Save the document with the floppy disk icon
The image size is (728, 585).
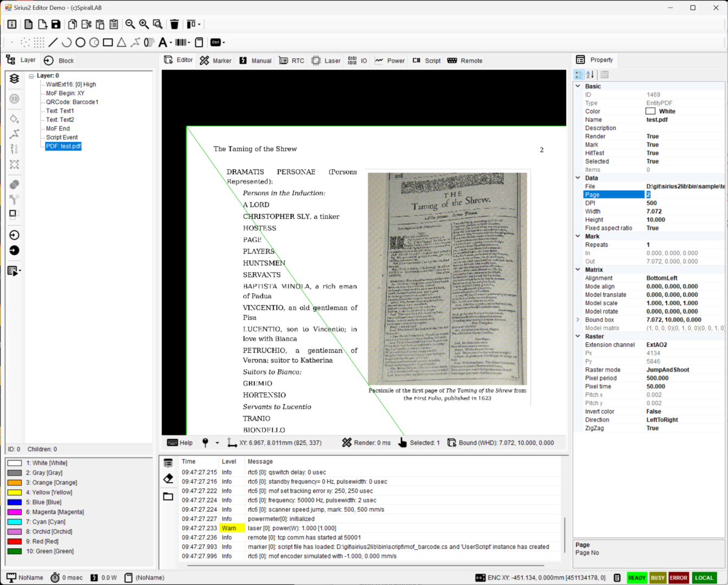click(x=56, y=24)
